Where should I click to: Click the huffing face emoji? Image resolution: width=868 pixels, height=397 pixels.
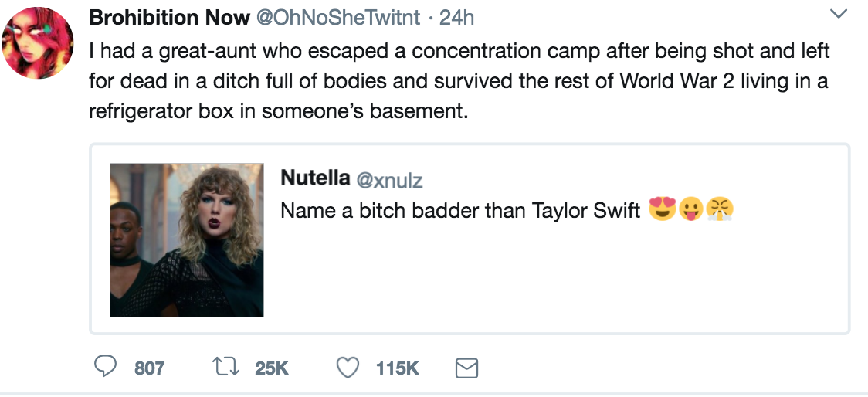point(718,210)
